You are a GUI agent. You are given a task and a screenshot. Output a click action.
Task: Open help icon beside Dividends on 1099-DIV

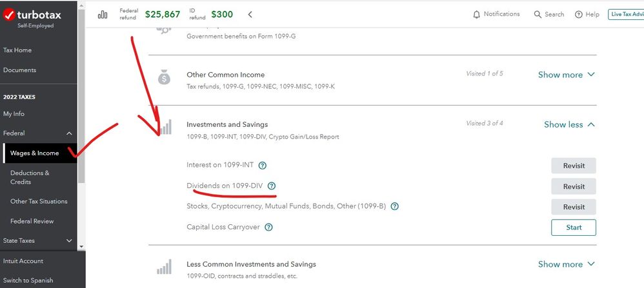[272, 186]
